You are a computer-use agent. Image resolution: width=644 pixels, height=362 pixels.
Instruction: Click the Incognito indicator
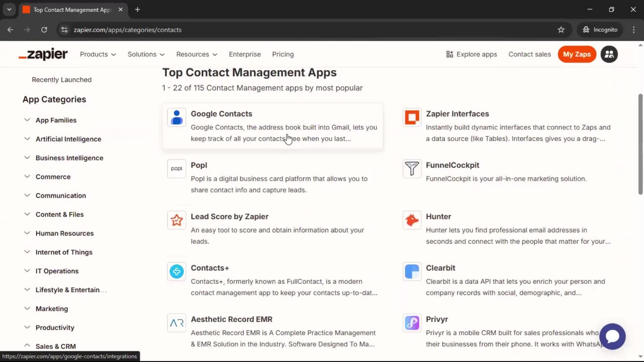600,30
